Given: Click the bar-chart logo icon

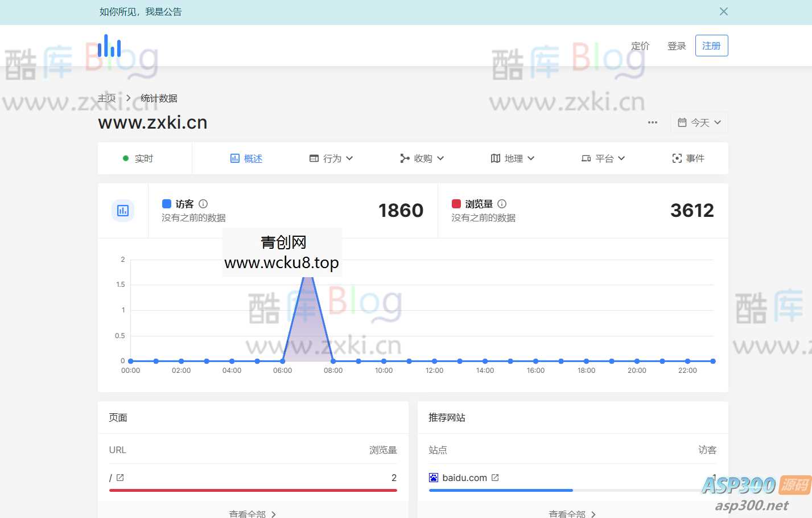Looking at the screenshot, I should [x=109, y=46].
